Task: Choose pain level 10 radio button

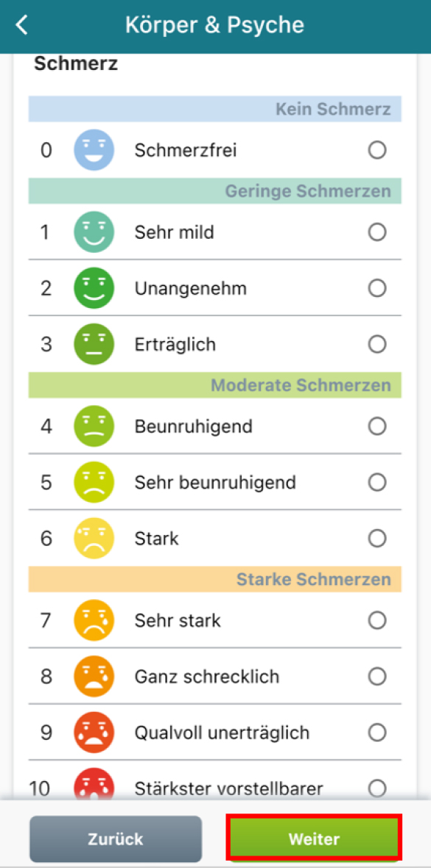Action: coord(377,787)
